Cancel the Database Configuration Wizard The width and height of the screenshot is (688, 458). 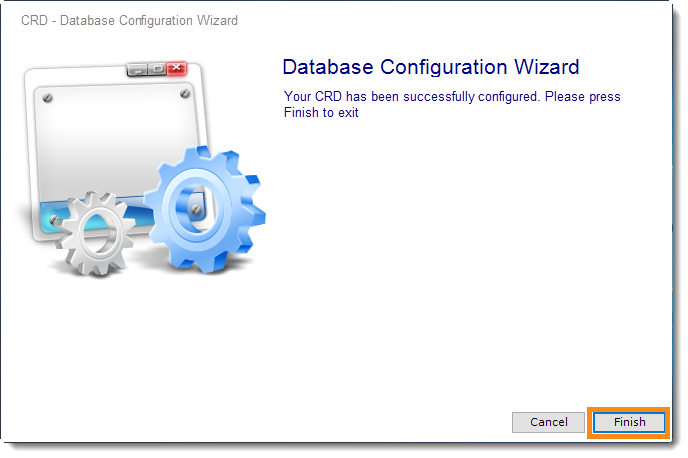(x=548, y=422)
